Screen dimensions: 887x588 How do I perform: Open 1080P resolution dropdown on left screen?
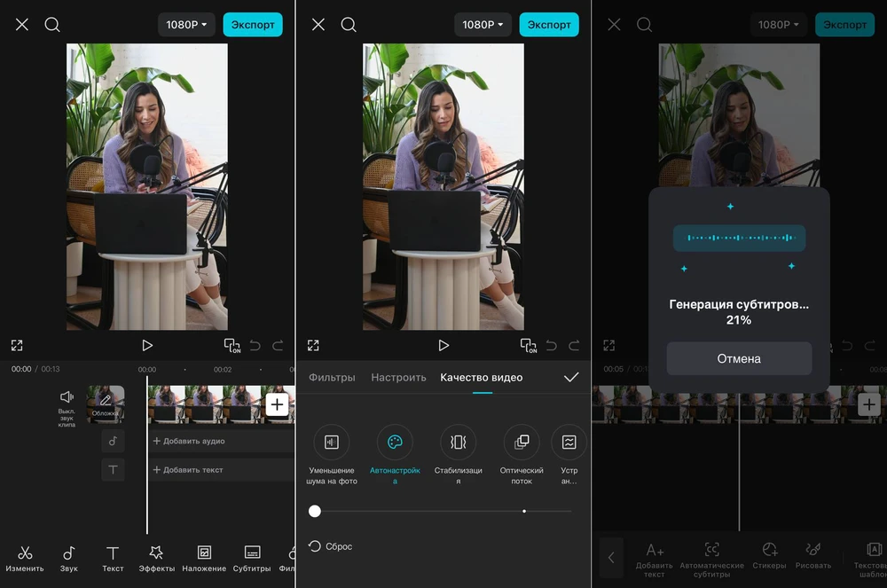click(186, 25)
